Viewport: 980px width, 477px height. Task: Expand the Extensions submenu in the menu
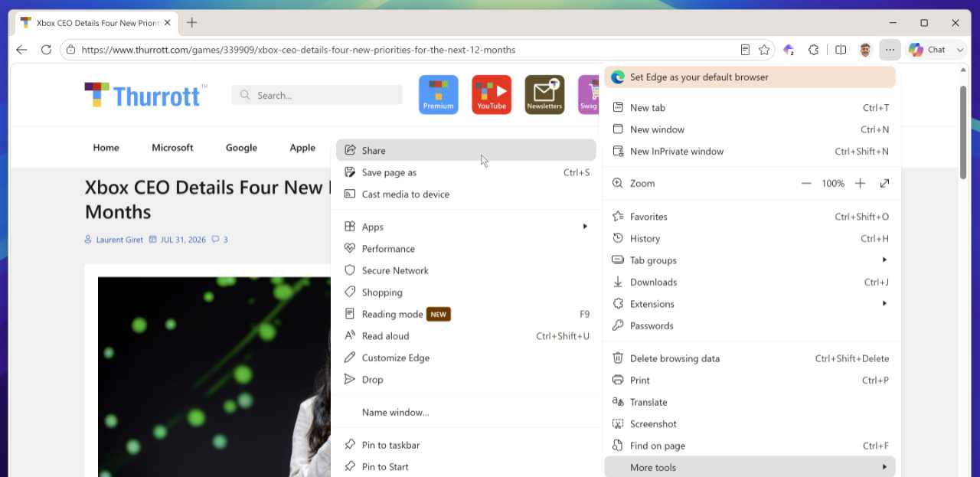[750, 304]
